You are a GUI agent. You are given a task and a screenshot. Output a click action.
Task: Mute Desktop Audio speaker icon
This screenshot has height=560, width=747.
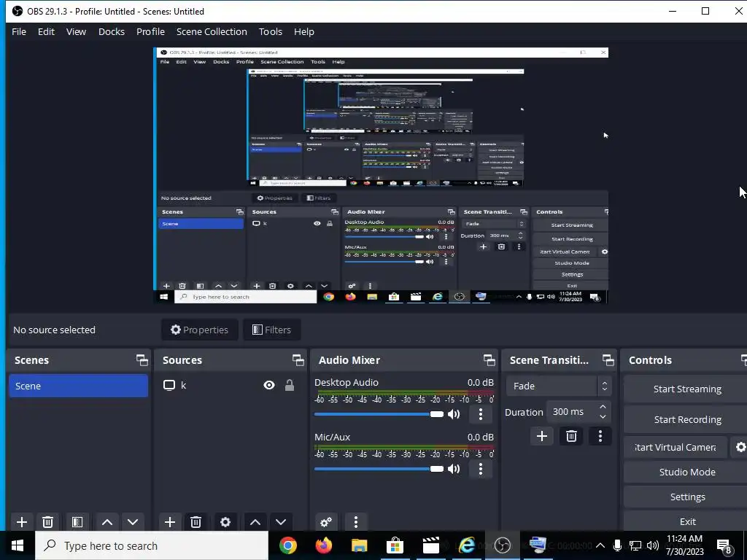pos(454,414)
